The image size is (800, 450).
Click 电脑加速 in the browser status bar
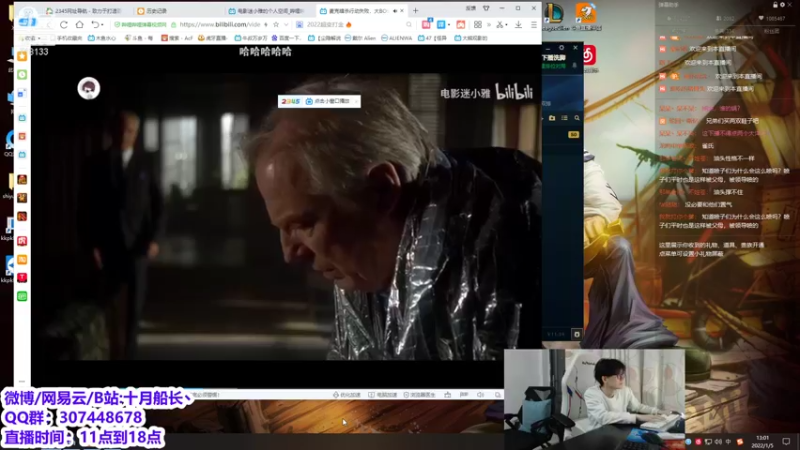coord(383,395)
